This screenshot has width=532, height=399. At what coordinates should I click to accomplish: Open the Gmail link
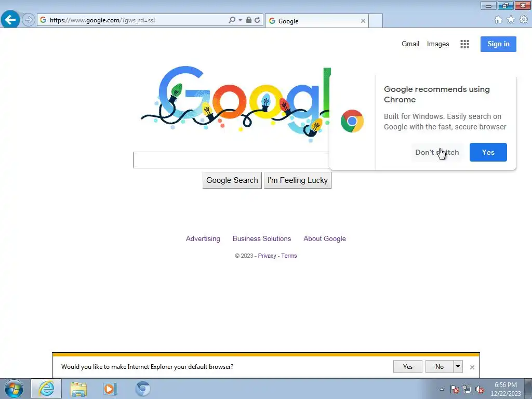click(x=410, y=44)
